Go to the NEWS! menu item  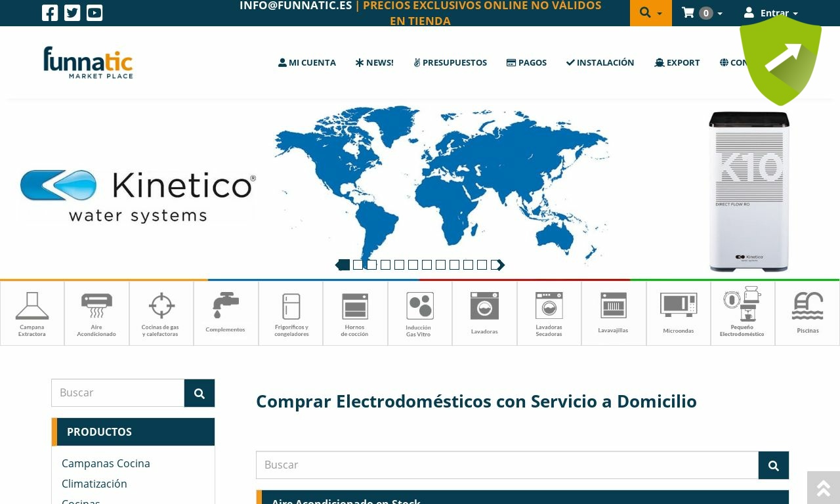coord(375,62)
